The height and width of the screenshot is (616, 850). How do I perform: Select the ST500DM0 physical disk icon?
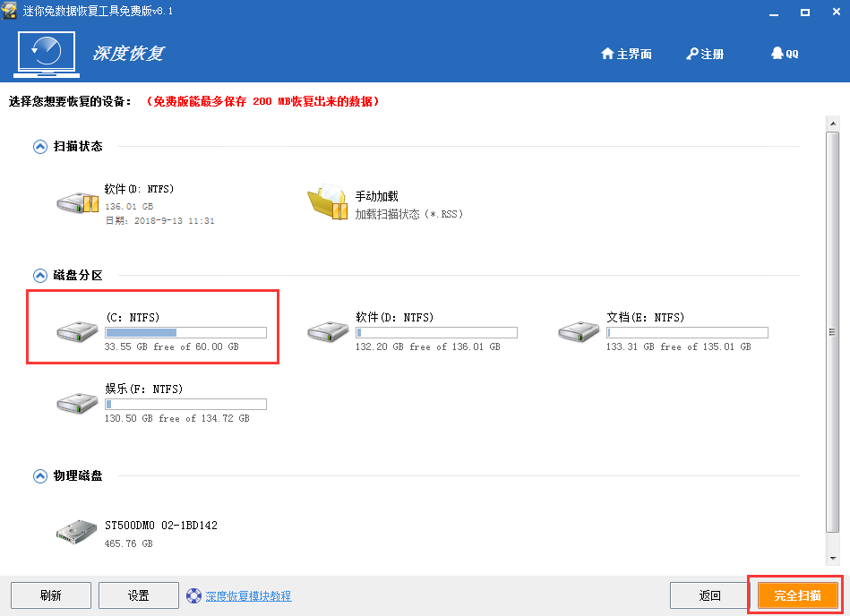click(x=76, y=532)
